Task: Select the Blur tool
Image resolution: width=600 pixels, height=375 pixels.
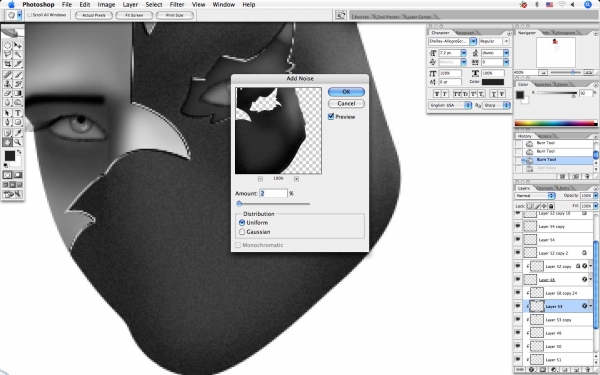Action: point(7,103)
